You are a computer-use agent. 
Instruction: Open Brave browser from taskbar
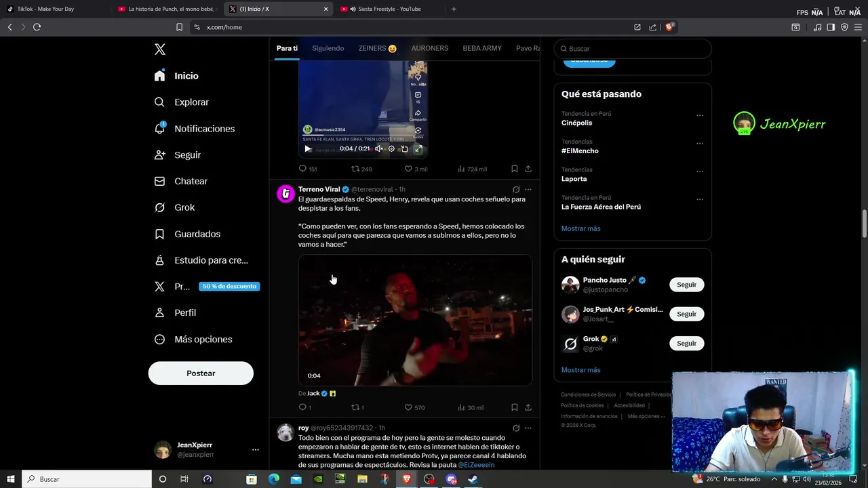point(407,479)
